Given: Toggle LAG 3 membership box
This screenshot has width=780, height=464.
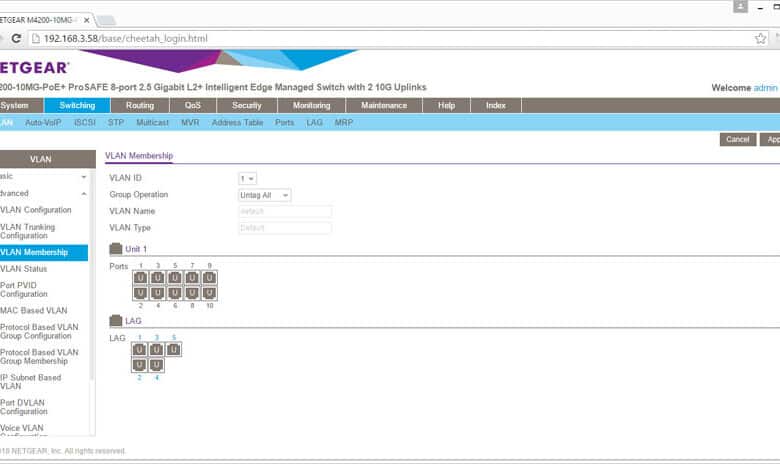Looking at the screenshot, I should click(156, 350).
